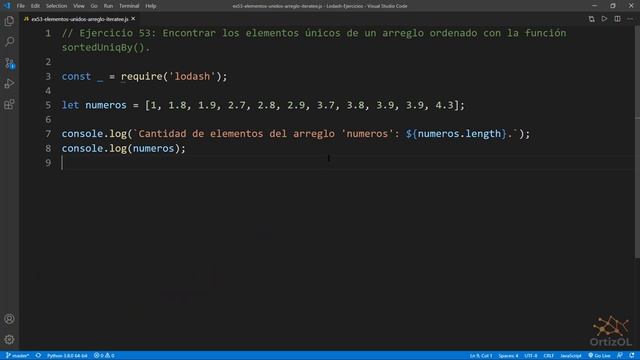Change line endings via CRLF item
Screen dimensions: 640x360
coord(549,356)
